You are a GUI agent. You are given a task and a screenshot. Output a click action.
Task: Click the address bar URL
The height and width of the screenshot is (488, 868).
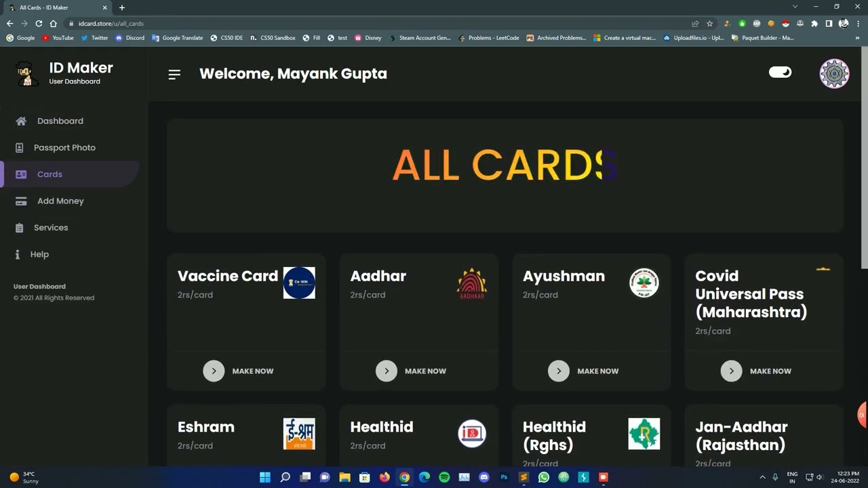(x=111, y=24)
